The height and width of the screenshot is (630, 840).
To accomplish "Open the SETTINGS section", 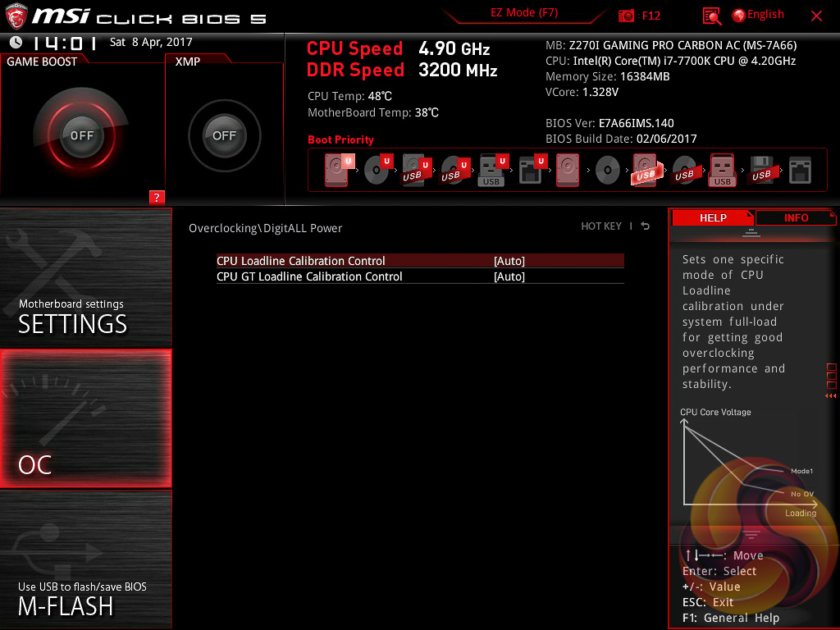I will click(x=85, y=277).
